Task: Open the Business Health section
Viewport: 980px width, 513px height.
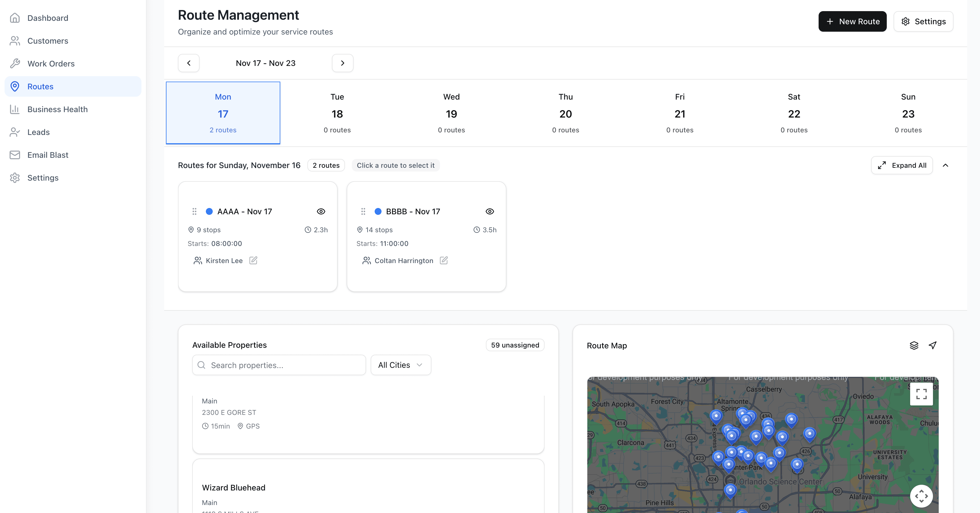Action: [57, 109]
